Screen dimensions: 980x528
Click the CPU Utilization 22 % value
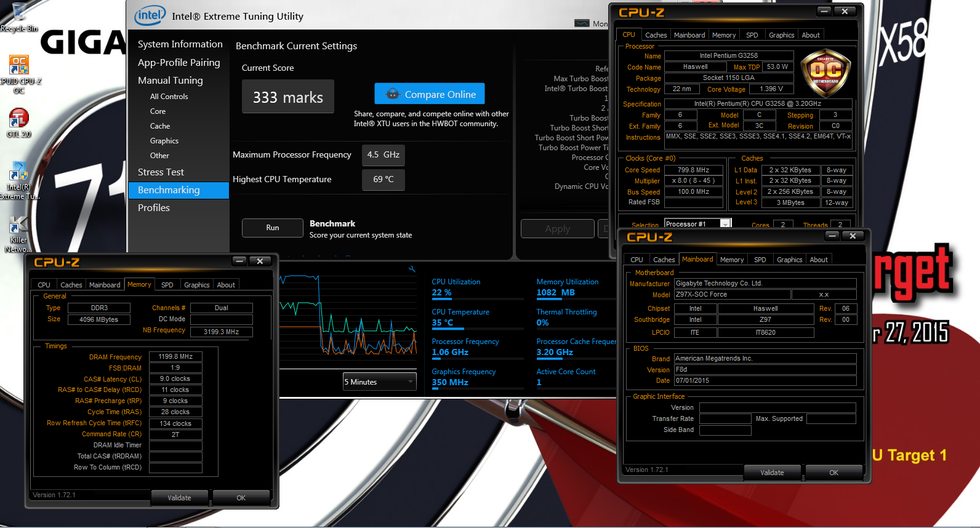(442, 293)
